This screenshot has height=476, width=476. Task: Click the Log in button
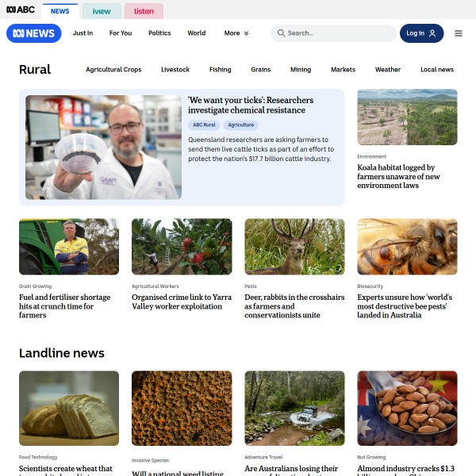tap(421, 33)
